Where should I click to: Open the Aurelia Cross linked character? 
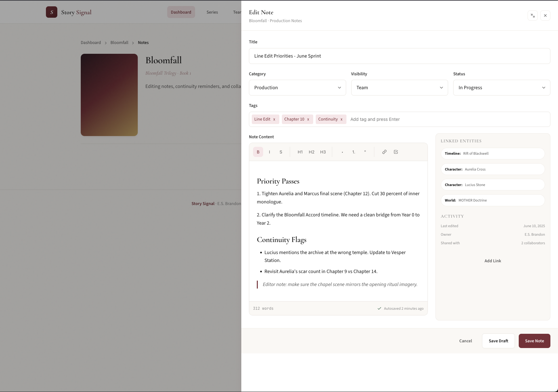(x=492, y=169)
